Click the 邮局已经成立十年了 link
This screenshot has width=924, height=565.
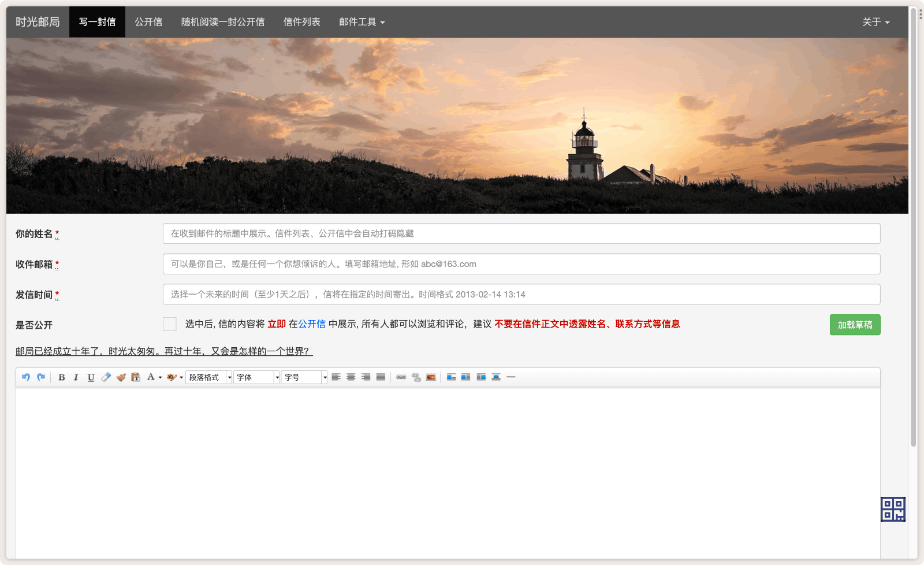(x=164, y=351)
